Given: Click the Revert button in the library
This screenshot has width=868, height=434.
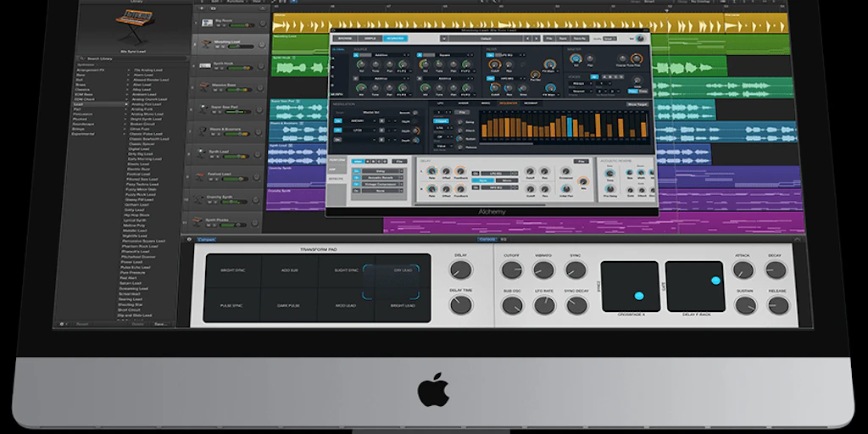Looking at the screenshot, I should pyautogui.click(x=82, y=324).
